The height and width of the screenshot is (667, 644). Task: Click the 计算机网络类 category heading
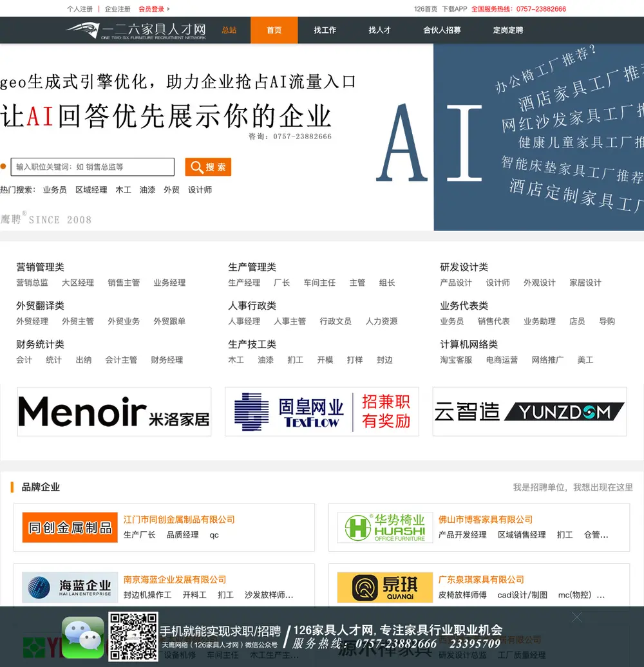point(469,344)
